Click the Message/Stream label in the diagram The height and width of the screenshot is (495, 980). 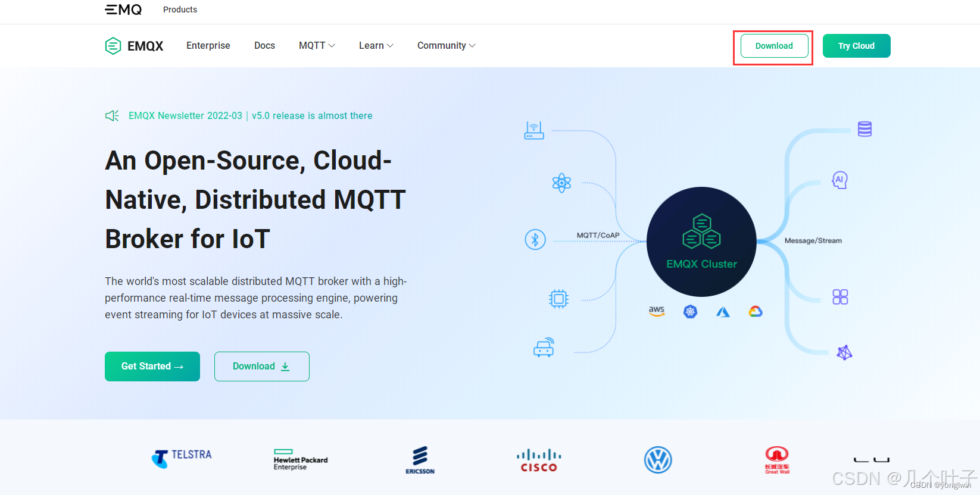coord(813,240)
